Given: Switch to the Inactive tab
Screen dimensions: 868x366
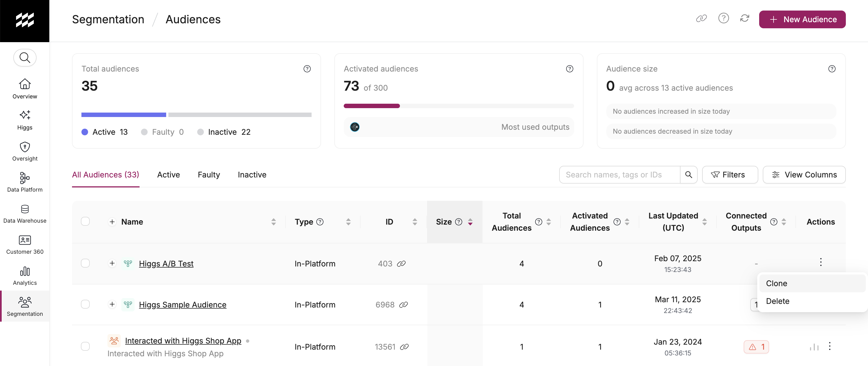Looking at the screenshot, I should (x=252, y=175).
